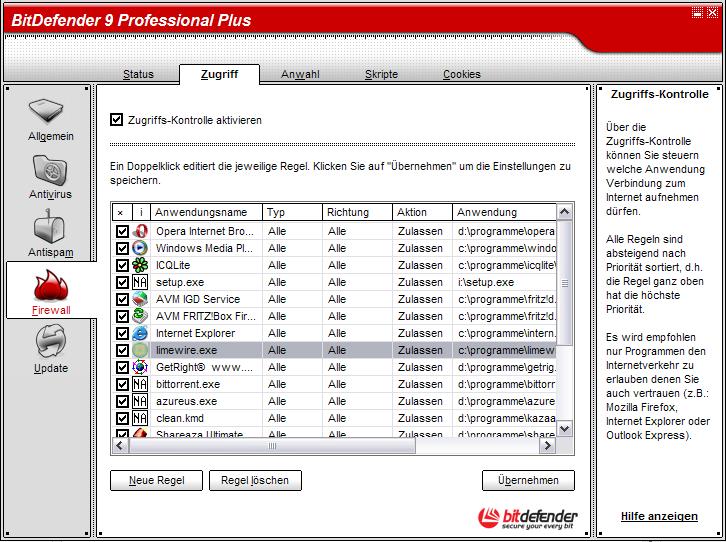Uncheck the azureus.exe rule checkbox

click(x=122, y=402)
